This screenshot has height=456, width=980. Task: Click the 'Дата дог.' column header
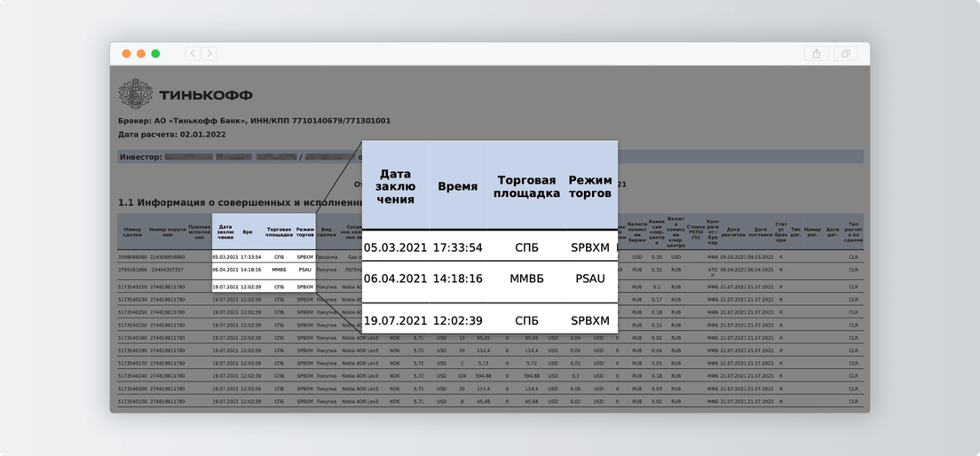click(x=833, y=232)
